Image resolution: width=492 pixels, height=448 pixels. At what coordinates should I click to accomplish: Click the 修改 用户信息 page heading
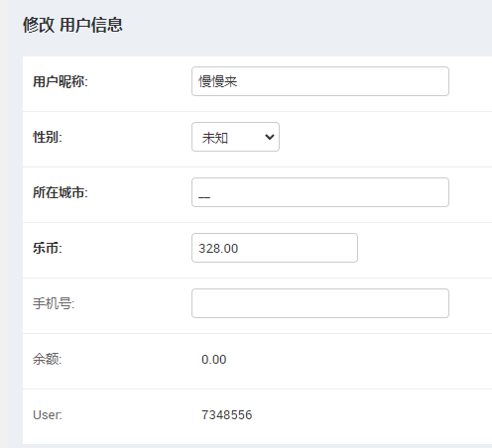coord(72,25)
